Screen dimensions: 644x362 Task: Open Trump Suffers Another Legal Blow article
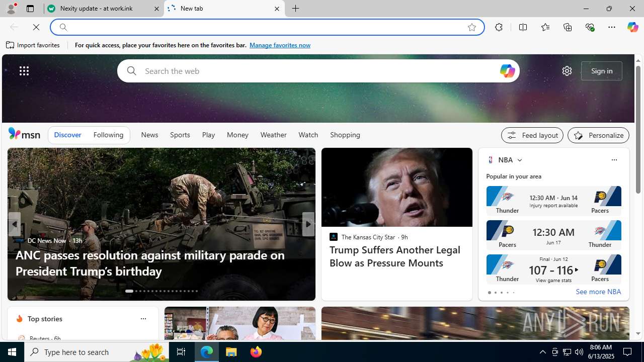pos(395,256)
